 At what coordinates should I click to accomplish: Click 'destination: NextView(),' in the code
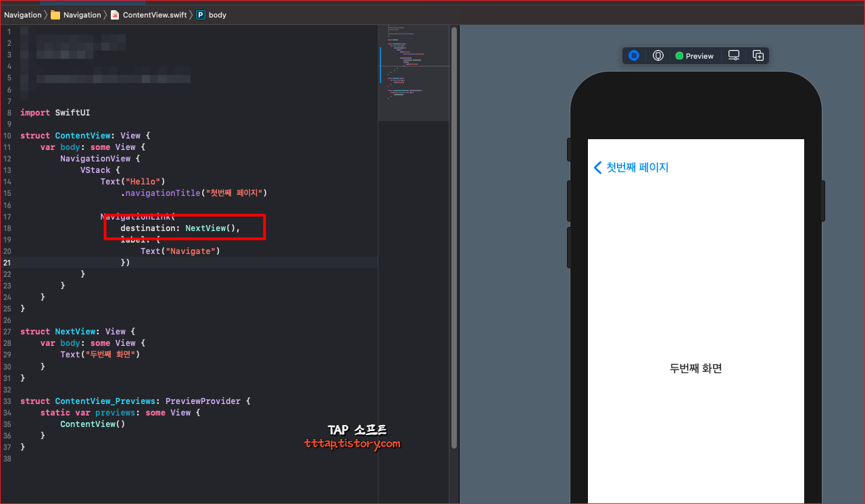tap(180, 228)
